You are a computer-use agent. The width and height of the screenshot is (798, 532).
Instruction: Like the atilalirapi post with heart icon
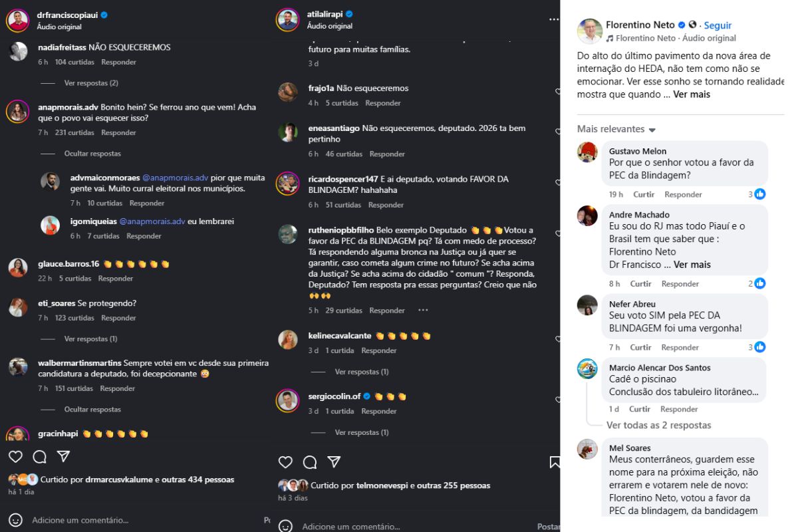[x=285, y=462]
